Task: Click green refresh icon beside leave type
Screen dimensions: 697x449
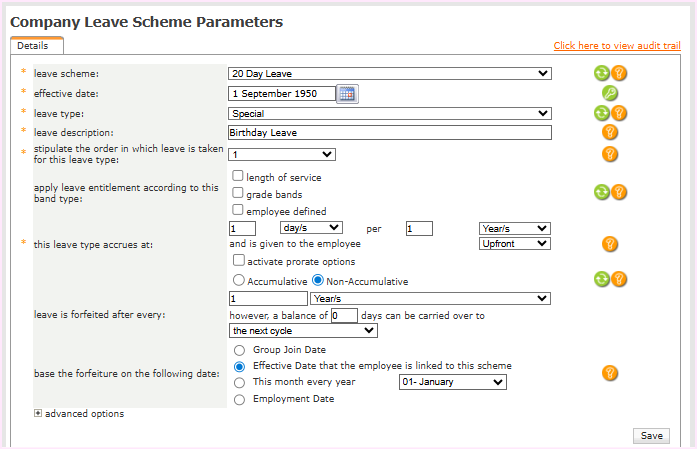Action: tap(601, 113)
